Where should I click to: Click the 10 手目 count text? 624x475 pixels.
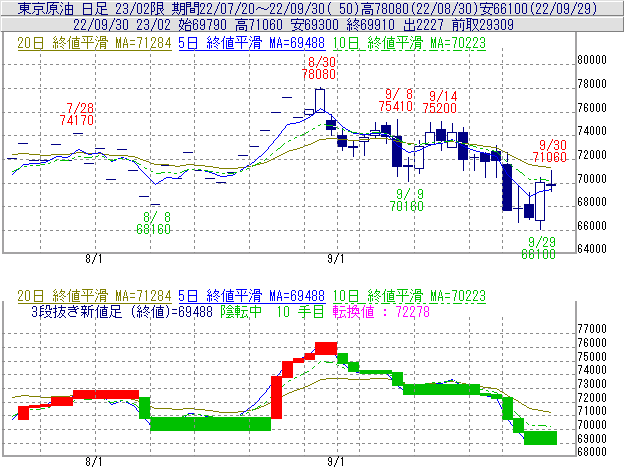click(x=300, y=311)
